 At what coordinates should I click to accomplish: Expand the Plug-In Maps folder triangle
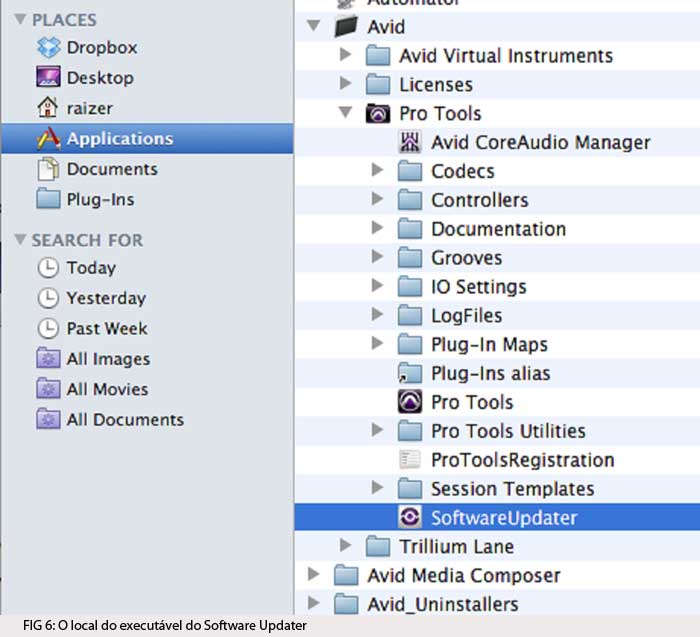[377, 343]
